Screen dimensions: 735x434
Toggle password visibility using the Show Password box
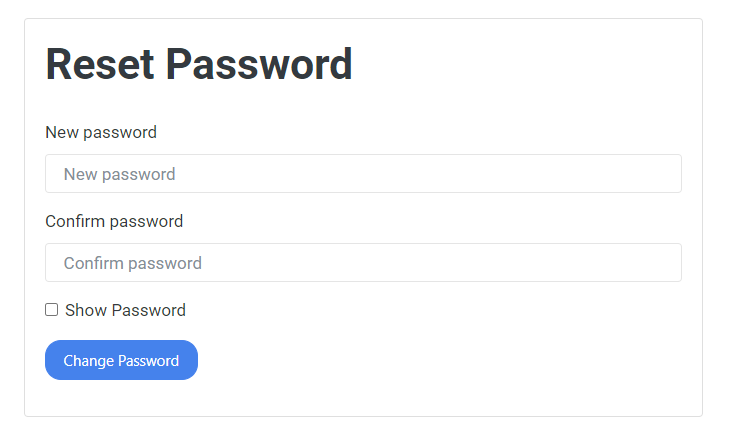[52, 310]
